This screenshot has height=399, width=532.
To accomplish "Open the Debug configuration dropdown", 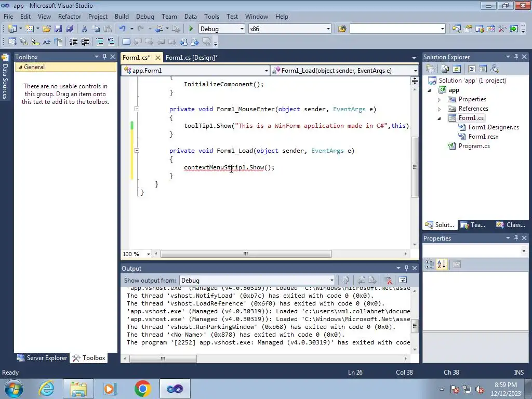I will (x=242, y=29).
